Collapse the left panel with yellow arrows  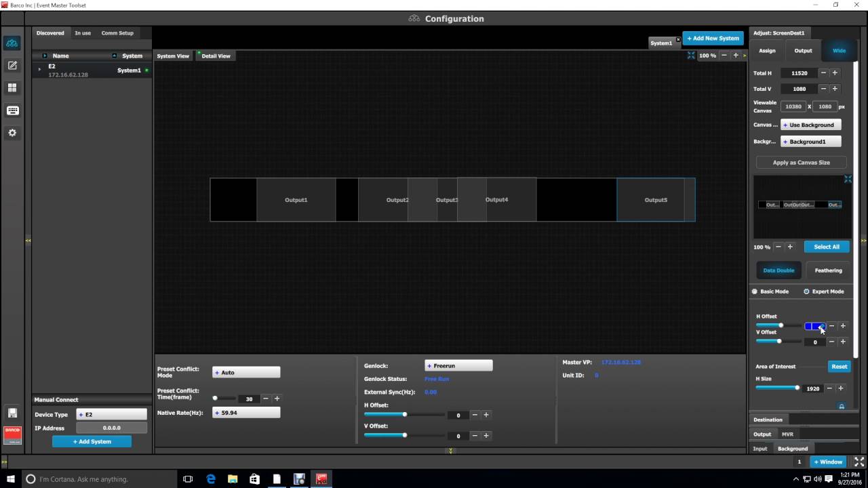[x=28, y=241]
